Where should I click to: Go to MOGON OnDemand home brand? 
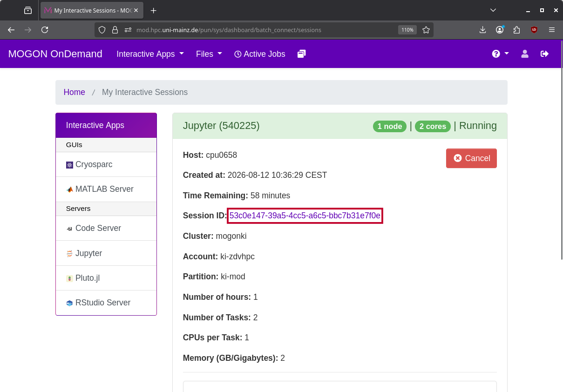point(55,54)
